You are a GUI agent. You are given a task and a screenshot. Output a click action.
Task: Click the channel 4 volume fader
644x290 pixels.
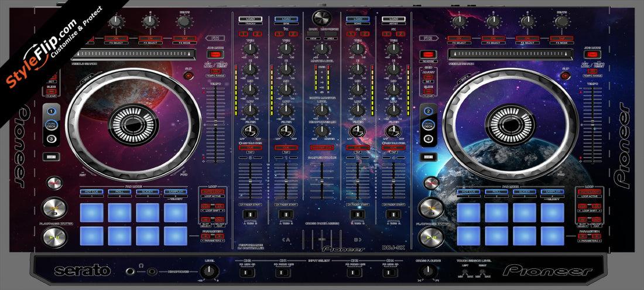[x=393, y=182]
